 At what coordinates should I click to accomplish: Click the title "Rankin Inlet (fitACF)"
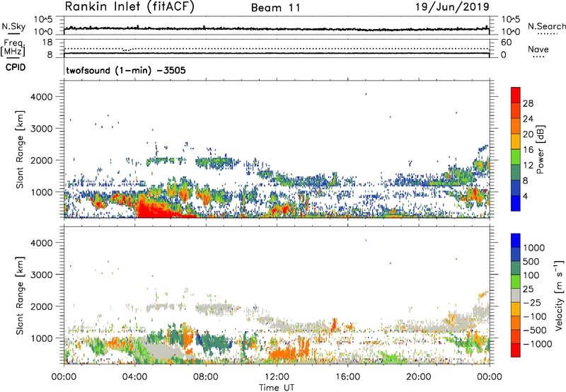(x=129, y=7)
